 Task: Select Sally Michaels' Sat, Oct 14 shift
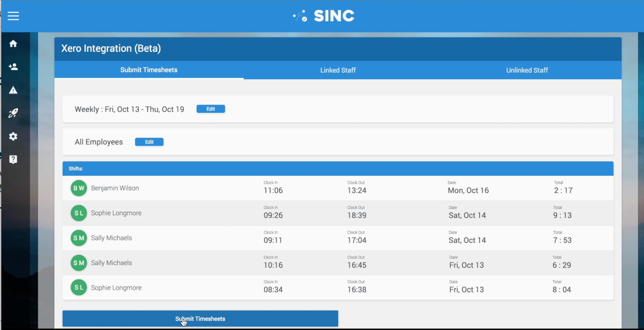(338, 238)
